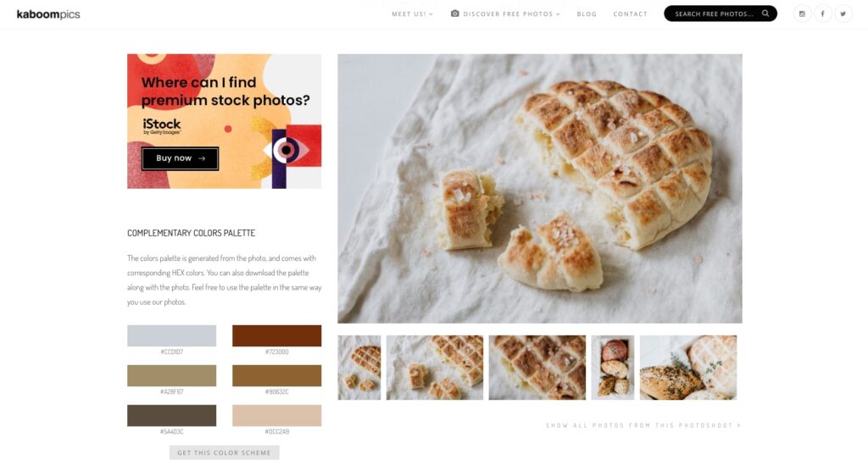868x476 pixels.
Task: Open the Blog menu item
Action: (x=587, y=14)
